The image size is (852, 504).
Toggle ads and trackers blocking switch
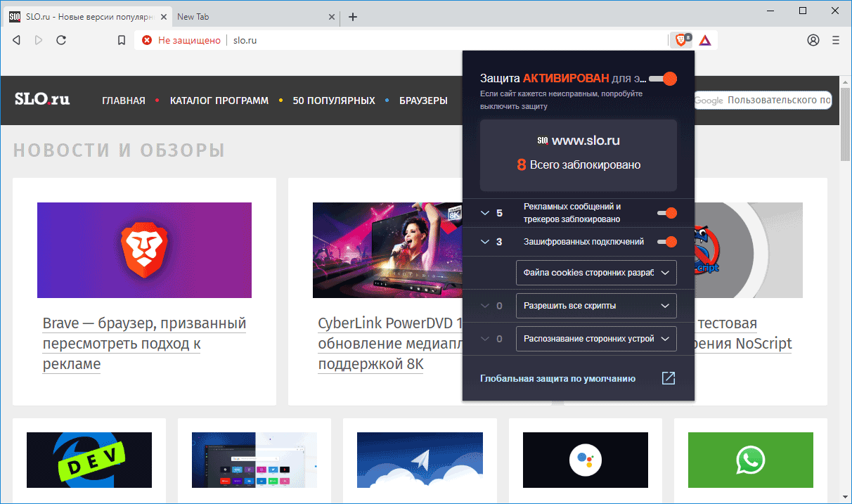point(666,213)
